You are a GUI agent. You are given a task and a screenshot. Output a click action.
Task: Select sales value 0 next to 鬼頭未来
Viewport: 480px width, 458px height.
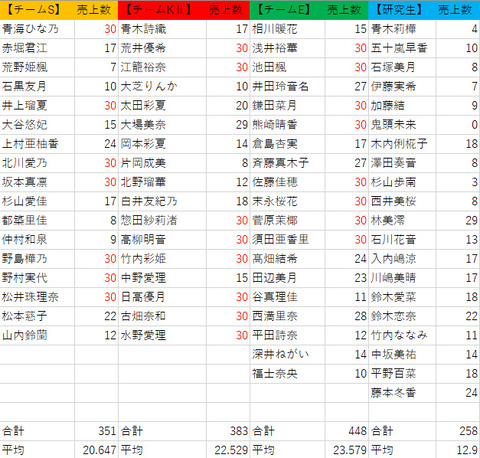pos(475,125)
